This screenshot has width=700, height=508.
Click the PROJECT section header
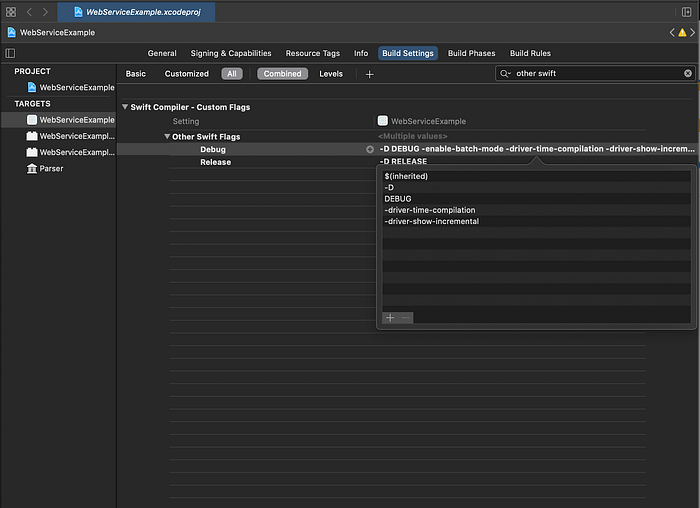click(x=32, y=71)
